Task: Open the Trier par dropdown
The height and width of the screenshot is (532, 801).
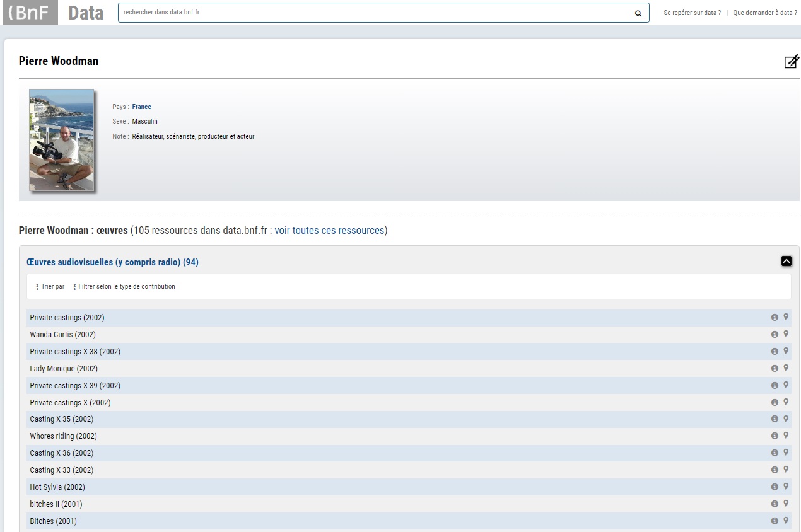Action: click(50, 287)
